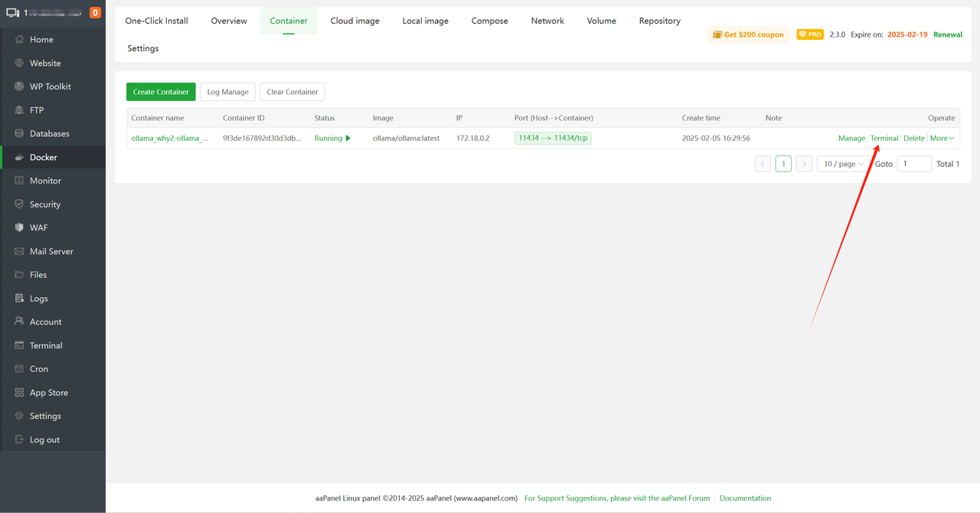980x513 pixels.
Task: Switch to the Overview tab
Action: (229, 21)
